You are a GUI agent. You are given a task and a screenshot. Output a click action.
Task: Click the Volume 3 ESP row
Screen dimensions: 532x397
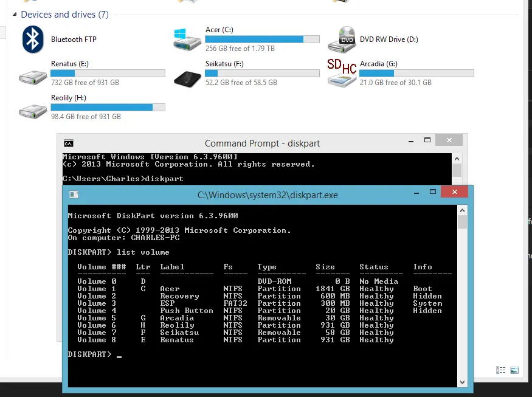pos(260,303)
